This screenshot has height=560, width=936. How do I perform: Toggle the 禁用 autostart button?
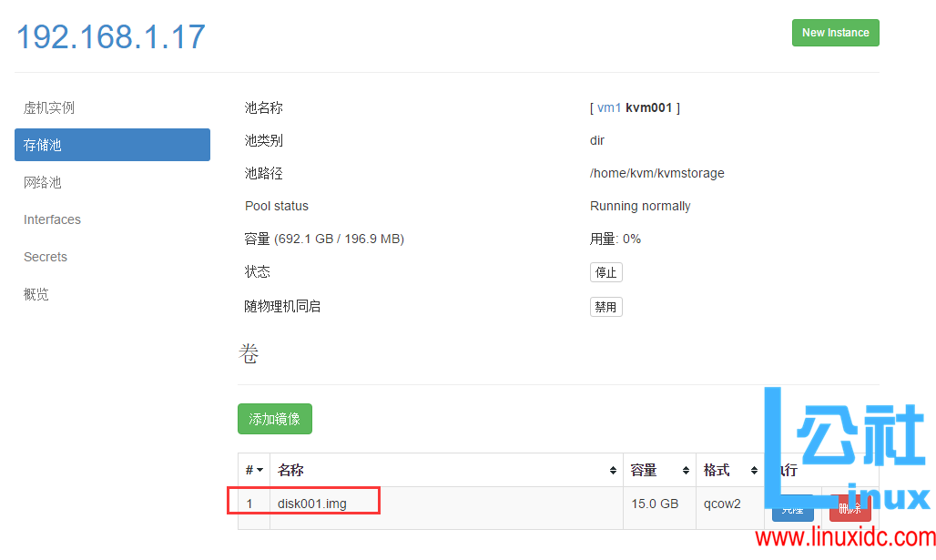pyautogui.click(x=605, y=306)
